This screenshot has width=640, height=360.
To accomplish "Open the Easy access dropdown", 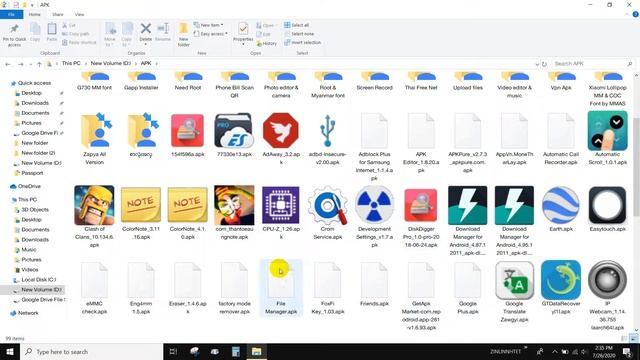I will pos(211,34).
